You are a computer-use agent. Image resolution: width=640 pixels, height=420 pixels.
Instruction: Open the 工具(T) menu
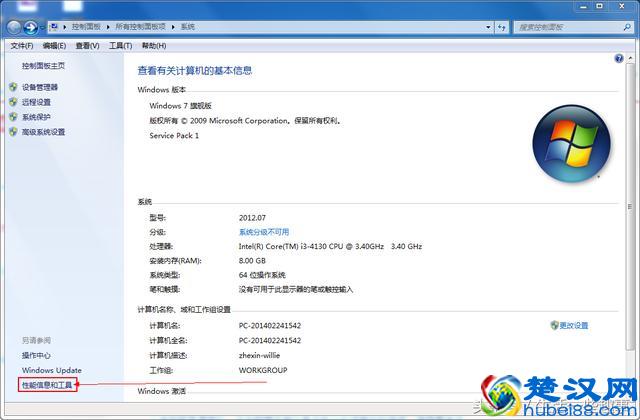pos(120,46)
